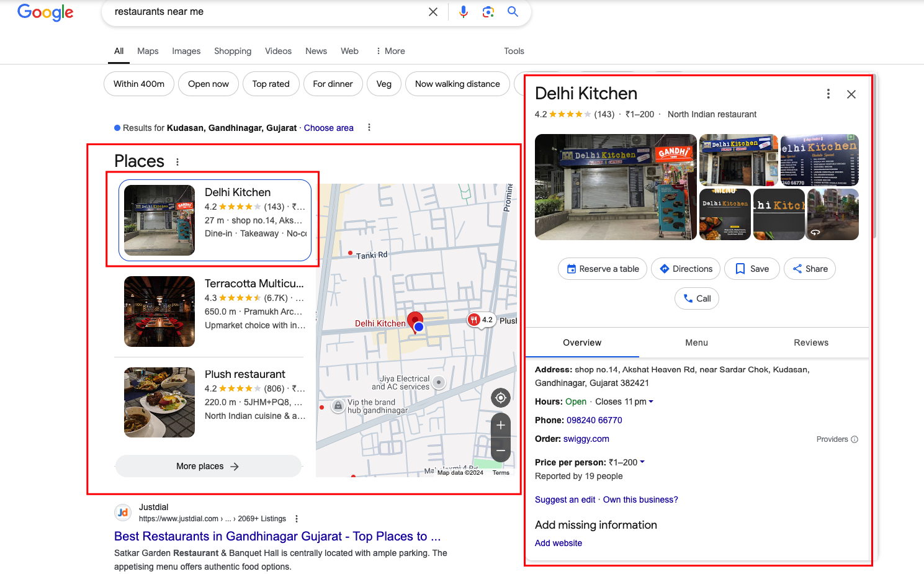Select the Overview tab in panel
The image size is (924, 574).
(582, 343)
